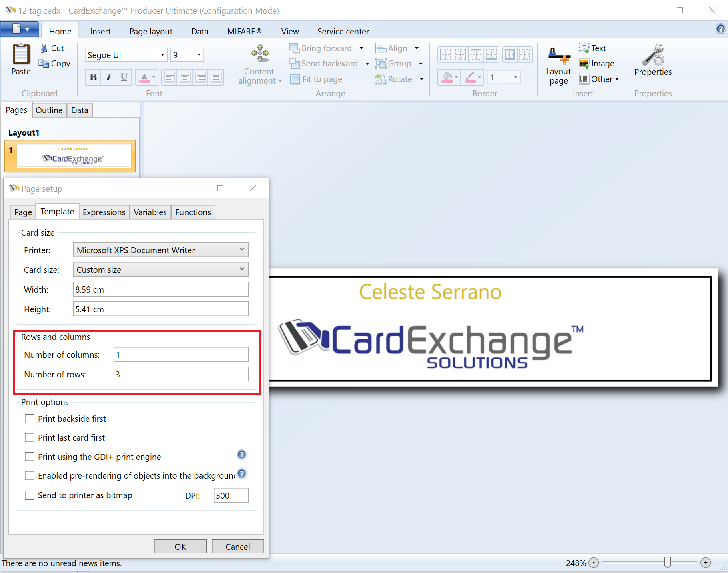Click the Width 8.59 cm field

(x=161, y=289)
